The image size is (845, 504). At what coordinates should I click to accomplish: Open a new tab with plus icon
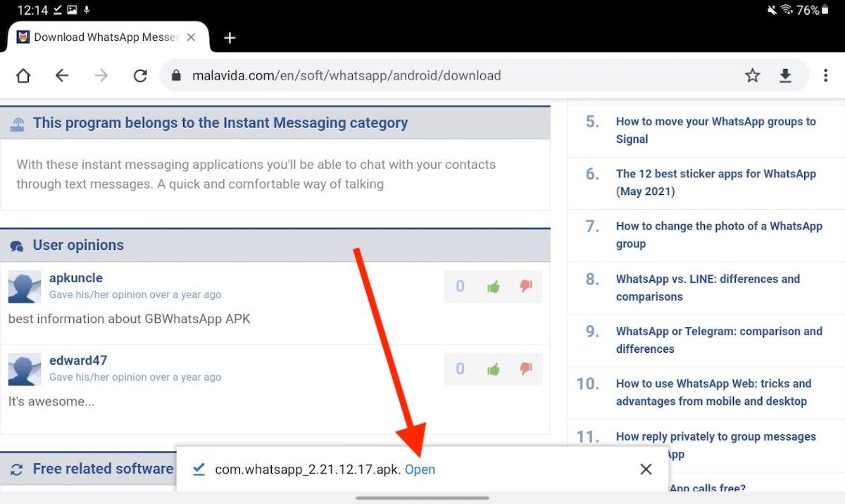click(x=230, y=38)
